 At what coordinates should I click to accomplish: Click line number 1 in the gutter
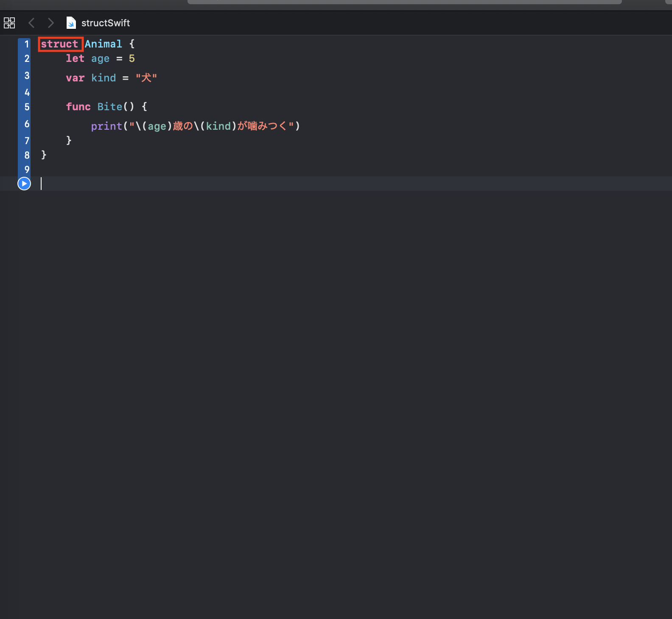(27, 44)
